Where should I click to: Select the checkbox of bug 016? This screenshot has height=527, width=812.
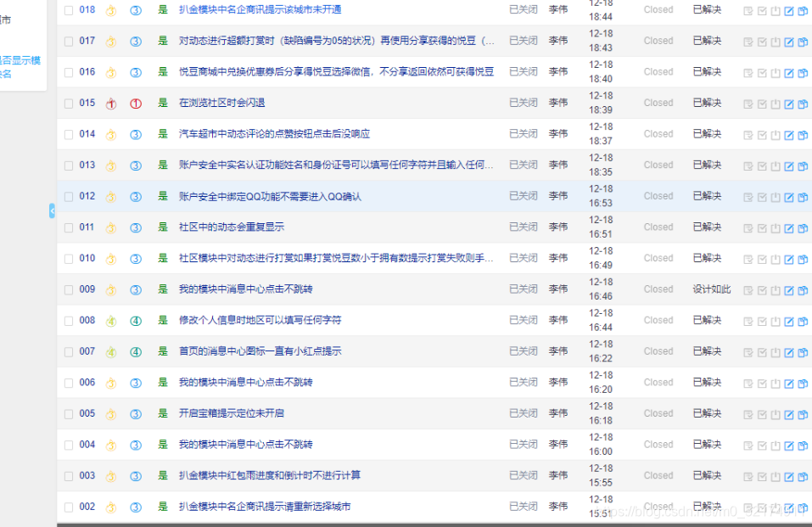[x=69, y=72]
